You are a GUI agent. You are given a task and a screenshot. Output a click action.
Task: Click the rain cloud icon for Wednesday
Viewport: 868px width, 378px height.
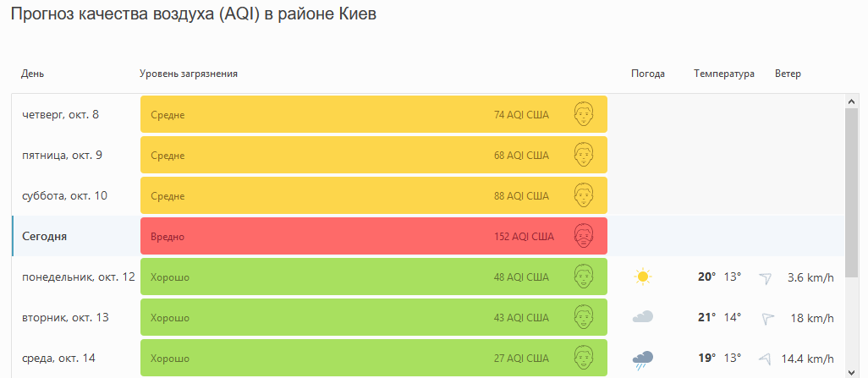[643, 359]
